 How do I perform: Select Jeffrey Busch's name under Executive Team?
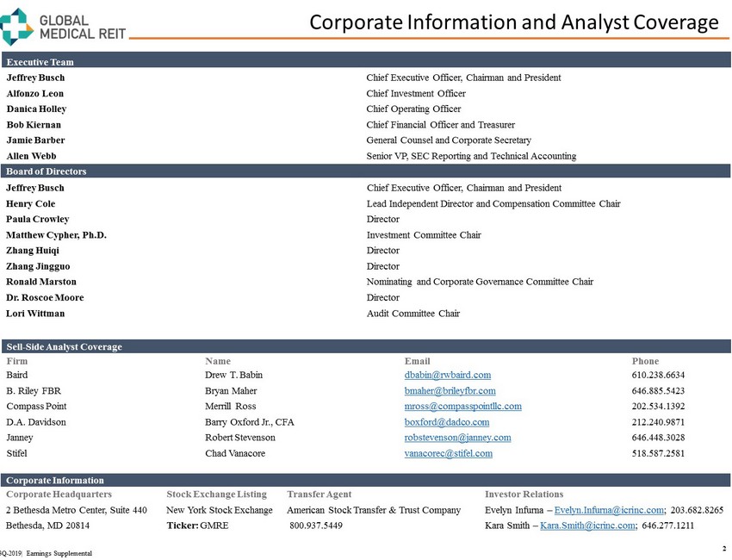click(35, 78)
